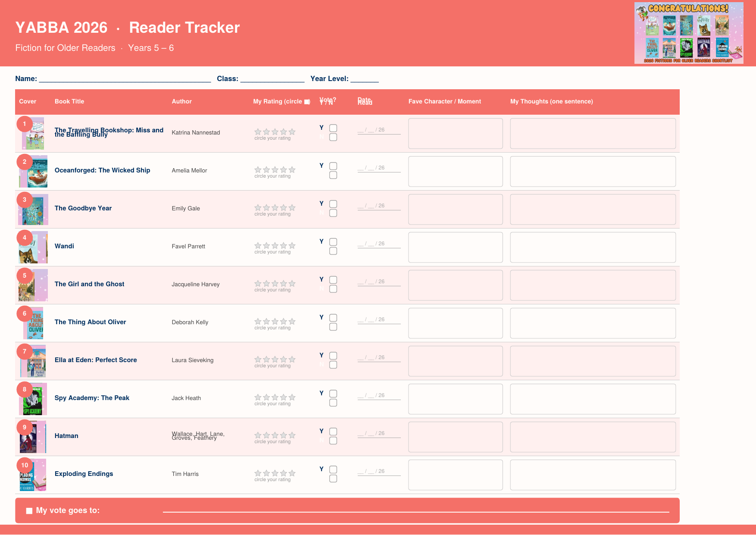Click the white square beside 'My vote goes to'
This screenshot has height=535, width=756.
[x=29, y=511]
